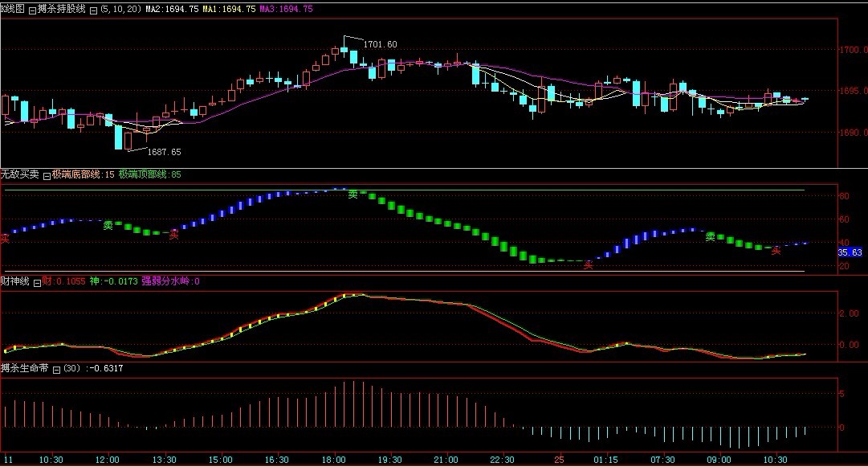Viewport: 868px width, 467px height.
Task: Select the MA2:1694.75 legend value
Action: click(x=172, y=10)
